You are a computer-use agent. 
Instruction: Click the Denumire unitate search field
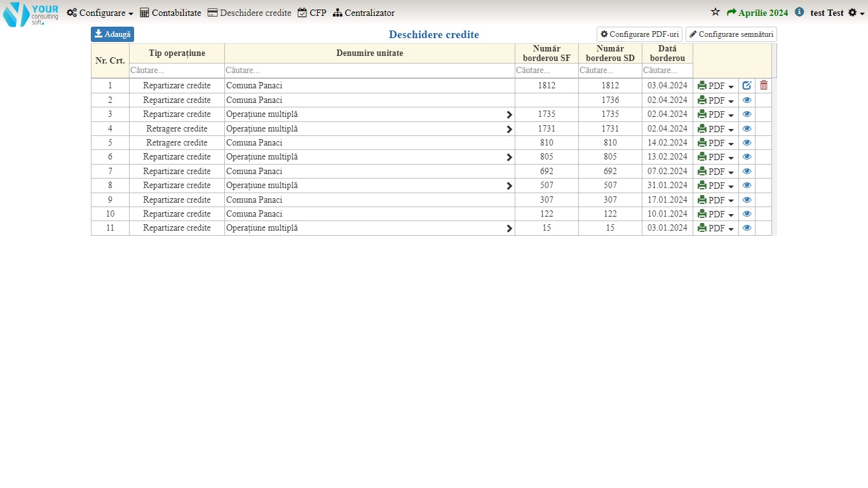coord(369,71)
